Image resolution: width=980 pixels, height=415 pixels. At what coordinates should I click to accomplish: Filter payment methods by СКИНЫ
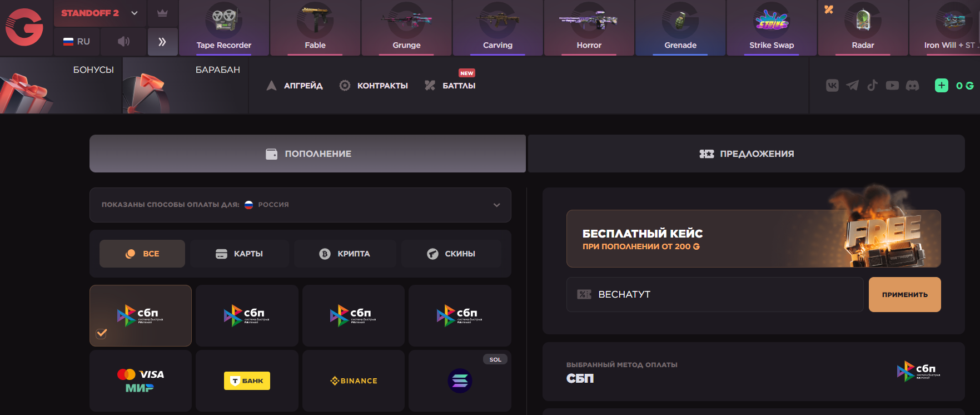[x=451, y=254]
